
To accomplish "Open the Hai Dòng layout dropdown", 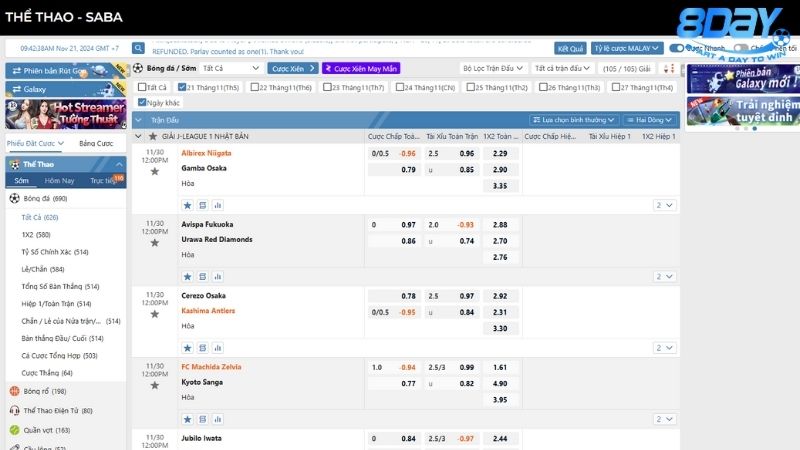I will pos(650,120).
